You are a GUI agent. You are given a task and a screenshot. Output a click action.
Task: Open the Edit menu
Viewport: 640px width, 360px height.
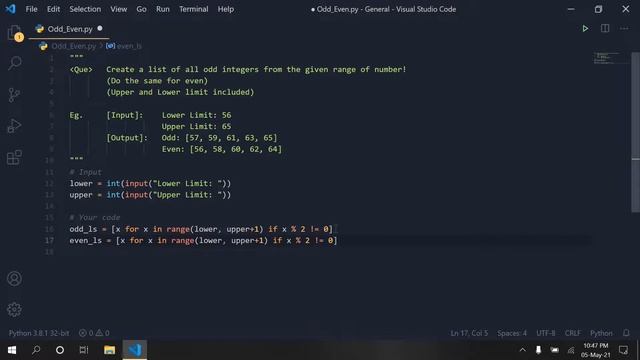click(53, 9)
